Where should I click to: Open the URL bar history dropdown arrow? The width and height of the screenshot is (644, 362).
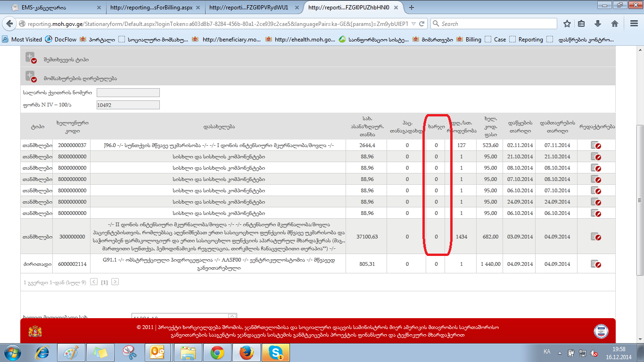(413, 24)
